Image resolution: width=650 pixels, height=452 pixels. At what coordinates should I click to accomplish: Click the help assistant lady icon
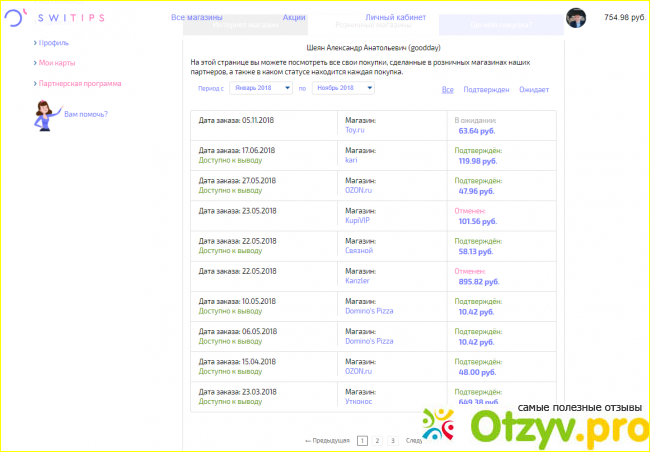(46, 116)
